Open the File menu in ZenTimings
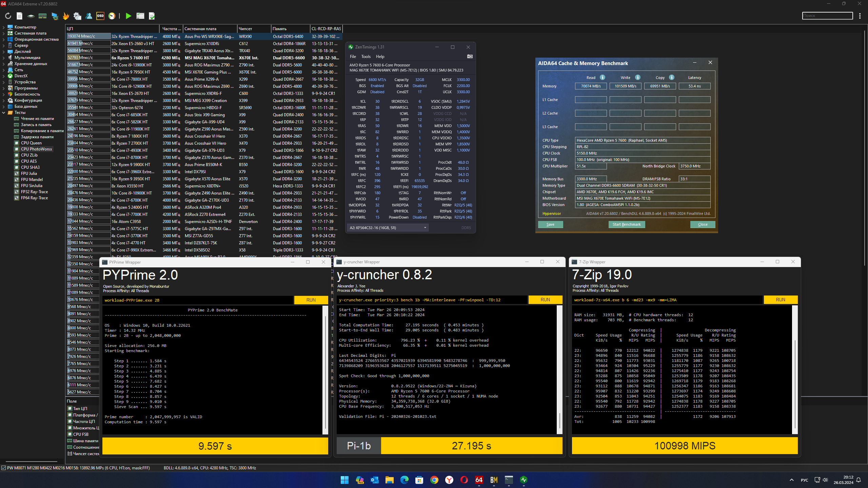The width and height of the screenshot is (868, 488). point(353,57)
